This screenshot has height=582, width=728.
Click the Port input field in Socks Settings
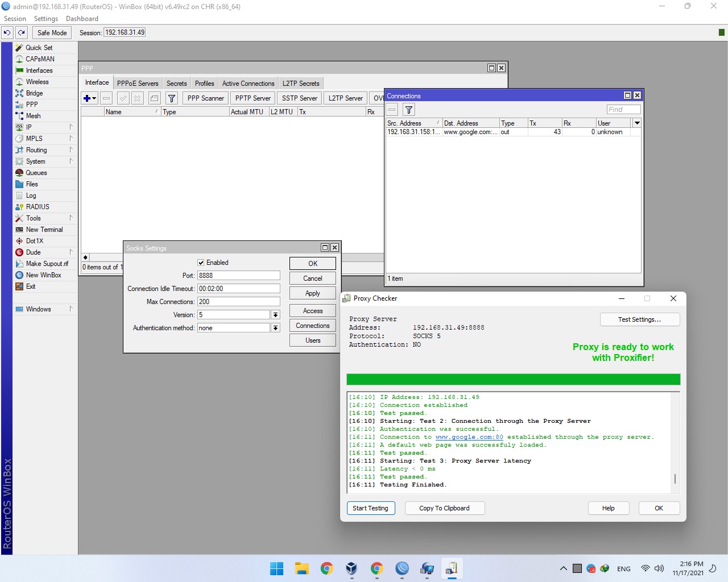coord(238,276)
